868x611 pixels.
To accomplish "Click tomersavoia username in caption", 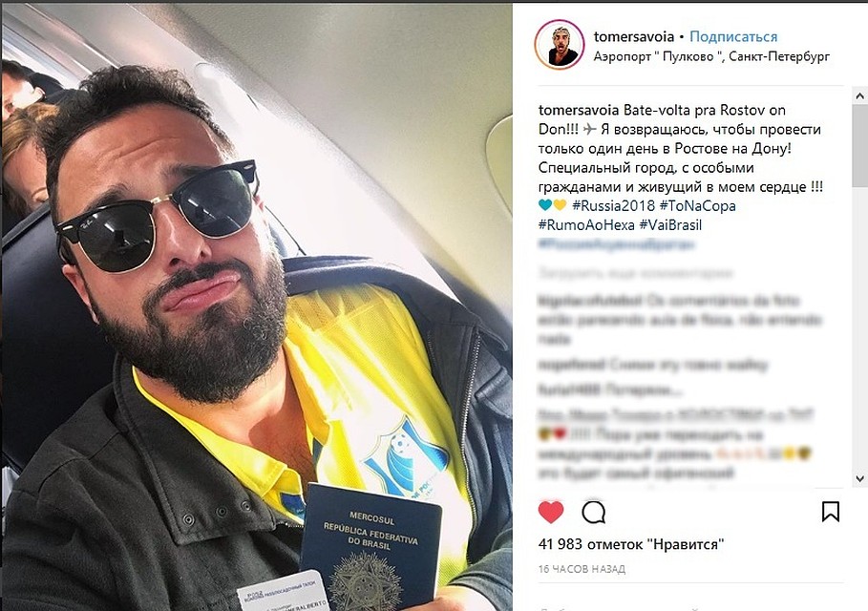I will click(x=579, y=110).
